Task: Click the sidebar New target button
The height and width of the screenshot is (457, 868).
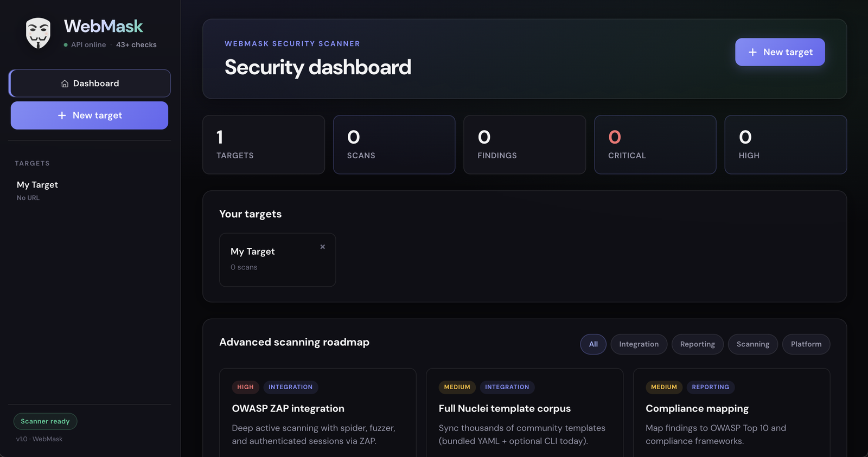Action: [90, 115]
